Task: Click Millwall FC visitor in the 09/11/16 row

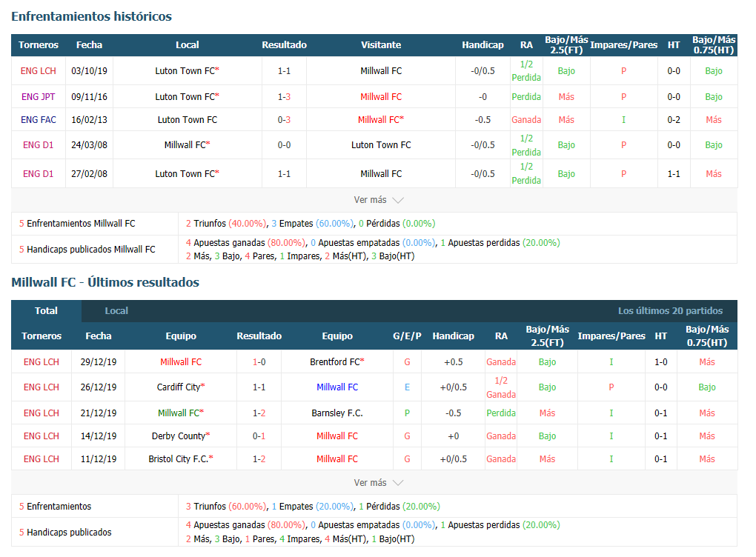Action: pyautogui.click(x=381, y=97)
